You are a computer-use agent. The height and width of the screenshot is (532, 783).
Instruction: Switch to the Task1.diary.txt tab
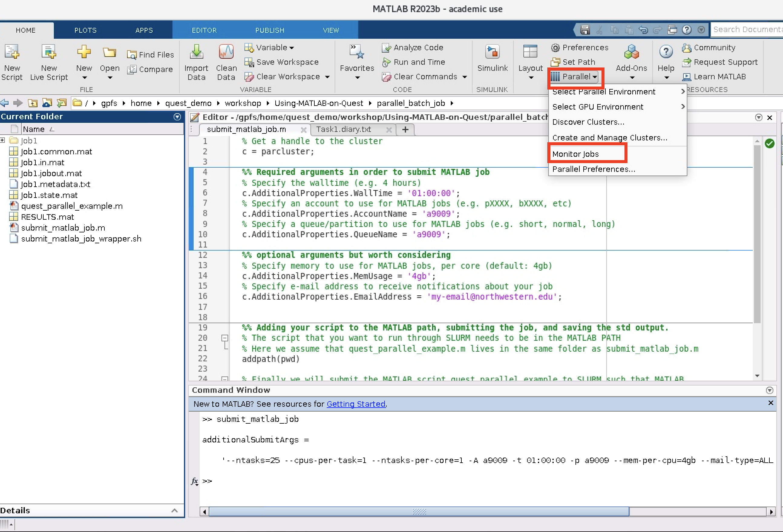click(345, 130)
